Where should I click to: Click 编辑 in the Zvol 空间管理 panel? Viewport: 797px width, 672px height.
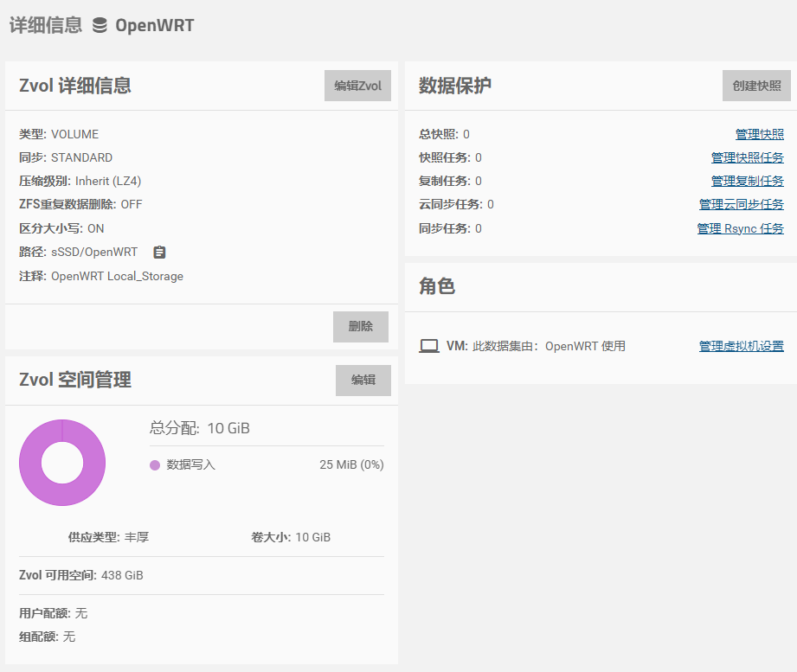363,380
